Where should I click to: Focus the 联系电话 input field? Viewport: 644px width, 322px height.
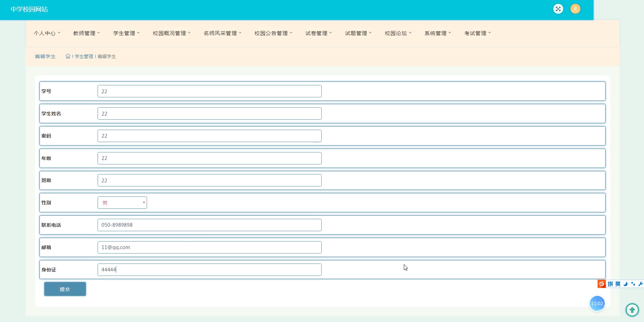point(210,225)
